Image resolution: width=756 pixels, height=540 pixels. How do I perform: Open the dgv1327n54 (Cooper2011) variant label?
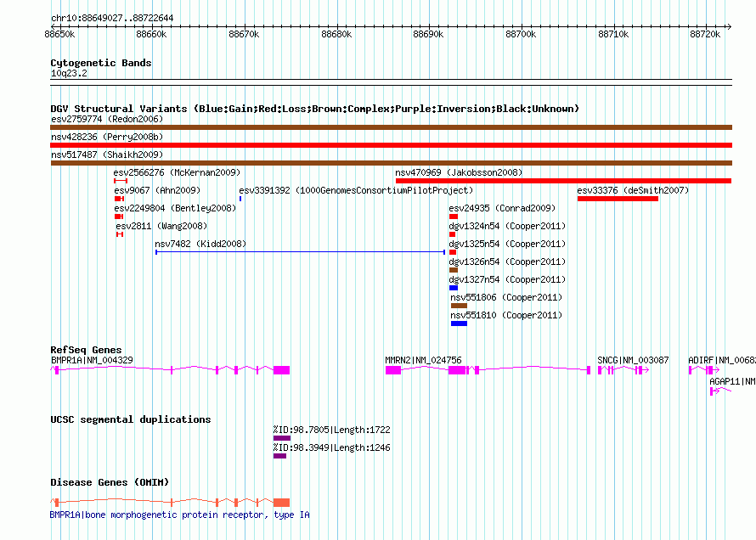coord(507,279)
